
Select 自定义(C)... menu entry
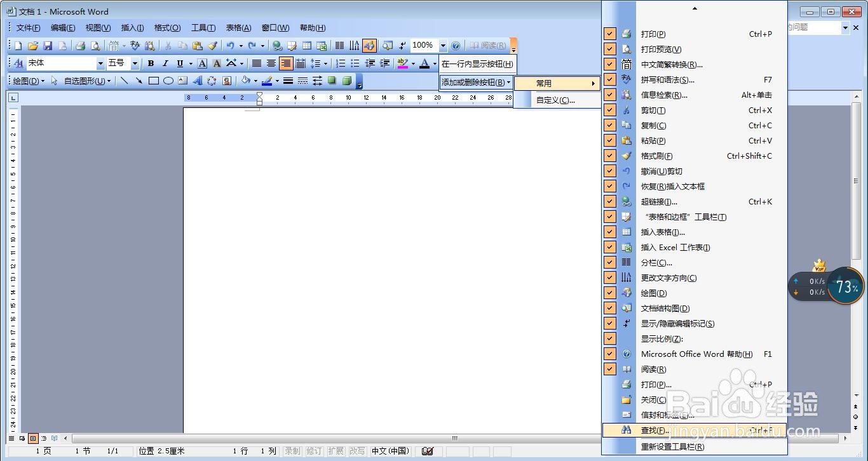point(557,100)
